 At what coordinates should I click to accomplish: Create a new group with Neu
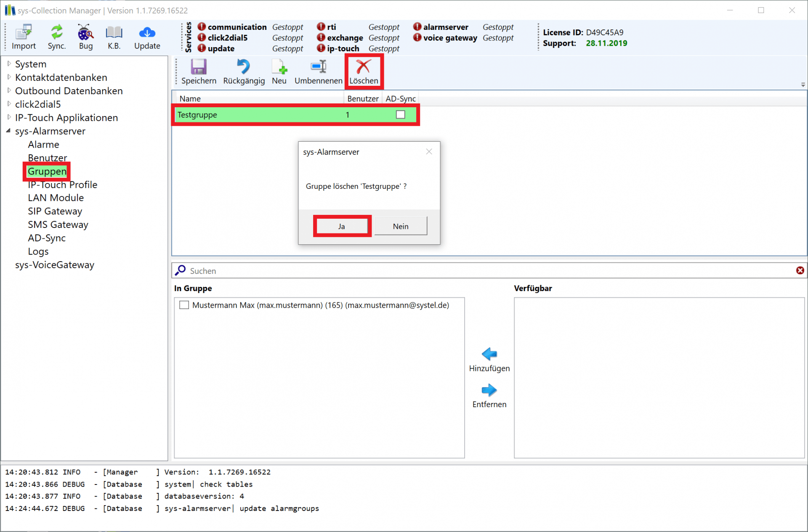279,67
